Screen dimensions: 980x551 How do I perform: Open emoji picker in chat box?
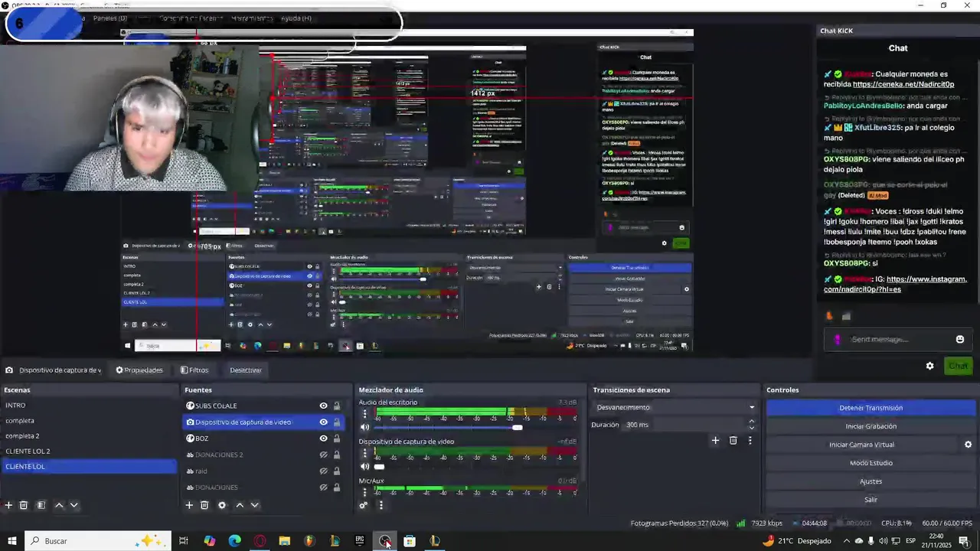[960, 339]
